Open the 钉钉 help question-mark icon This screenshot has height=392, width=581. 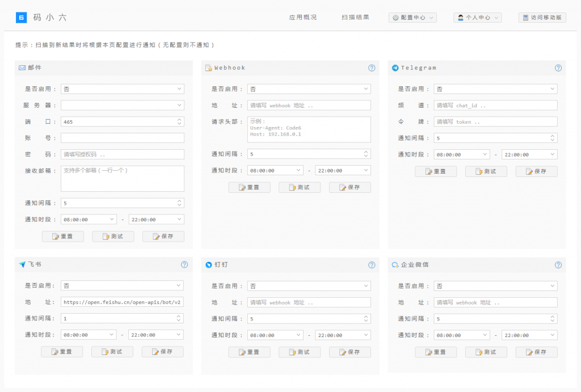click(372, 265)
